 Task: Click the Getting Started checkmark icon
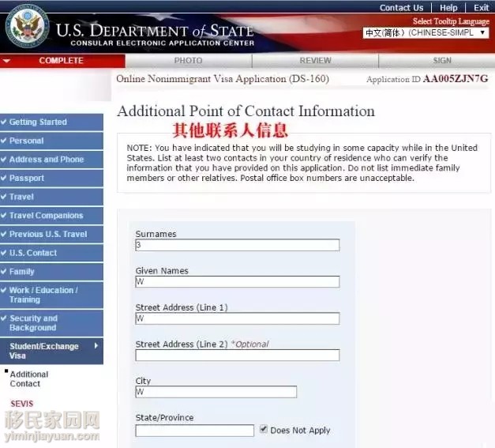(3, 122)
